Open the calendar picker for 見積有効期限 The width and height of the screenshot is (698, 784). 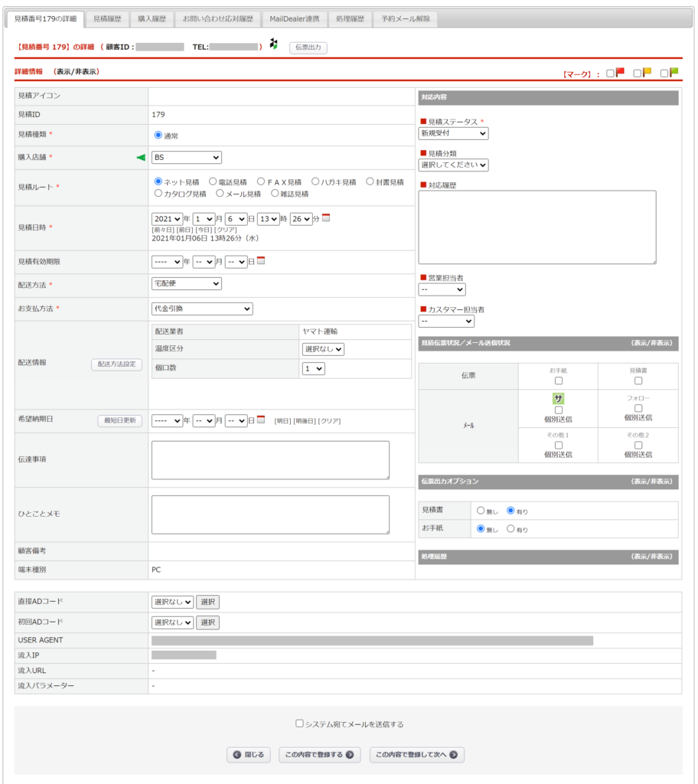tap(261, 261)
